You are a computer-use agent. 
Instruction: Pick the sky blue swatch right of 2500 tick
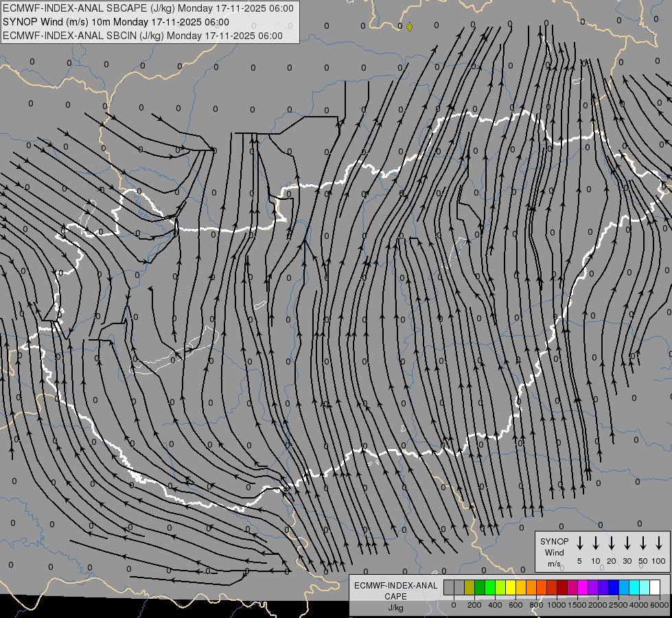coord(623,587)
